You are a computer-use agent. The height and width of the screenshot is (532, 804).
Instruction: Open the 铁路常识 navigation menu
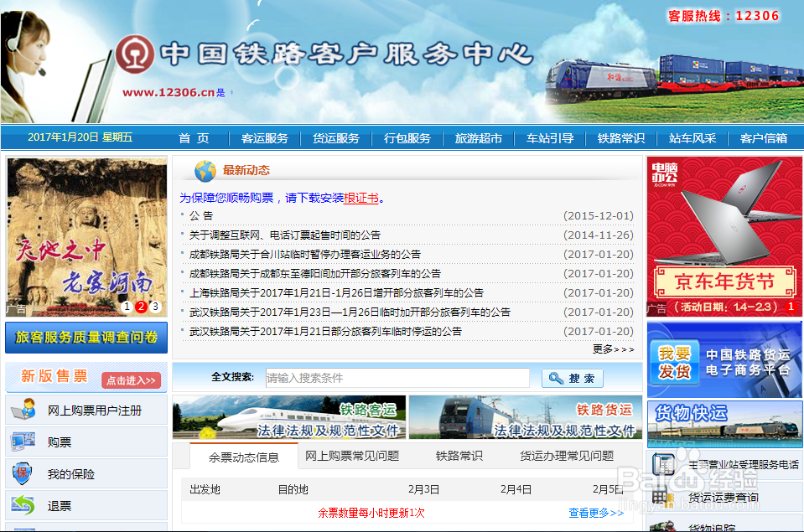point(621,138)
